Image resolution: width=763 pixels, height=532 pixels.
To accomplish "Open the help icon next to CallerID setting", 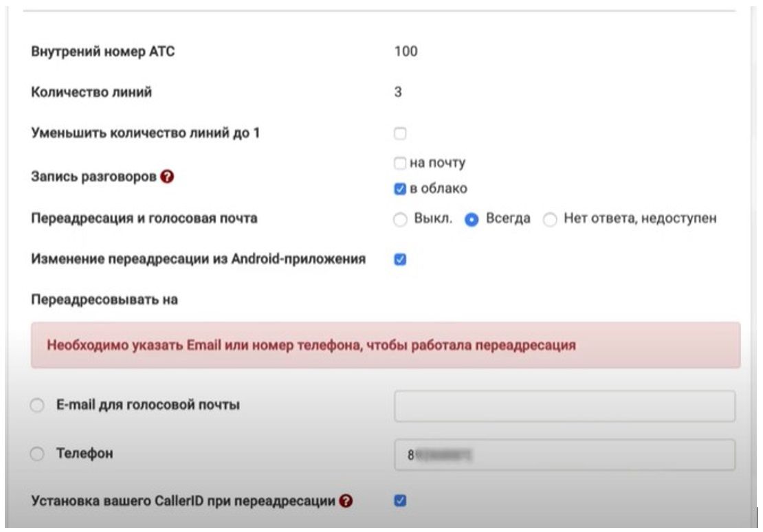I will tap(346, 501).
